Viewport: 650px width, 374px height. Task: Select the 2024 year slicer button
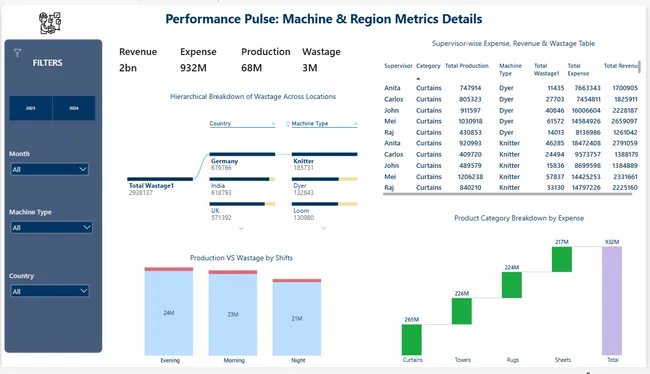click(x=74, y=108)
